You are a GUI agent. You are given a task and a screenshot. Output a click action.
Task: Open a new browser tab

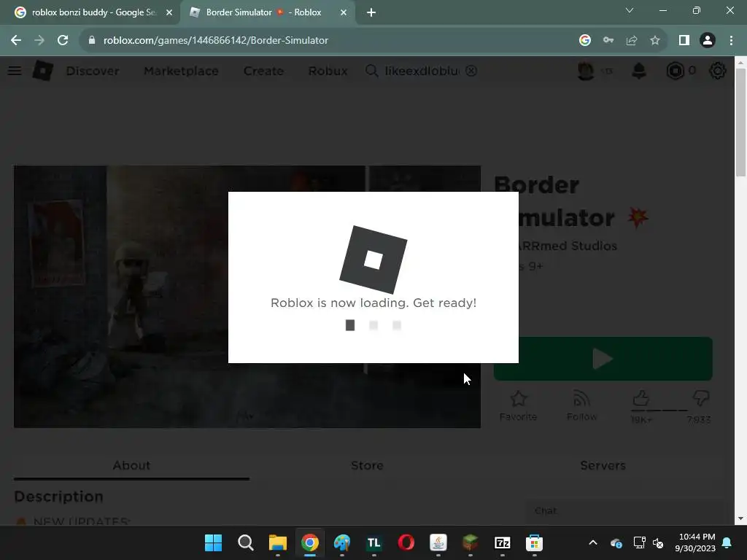point(371,12)
